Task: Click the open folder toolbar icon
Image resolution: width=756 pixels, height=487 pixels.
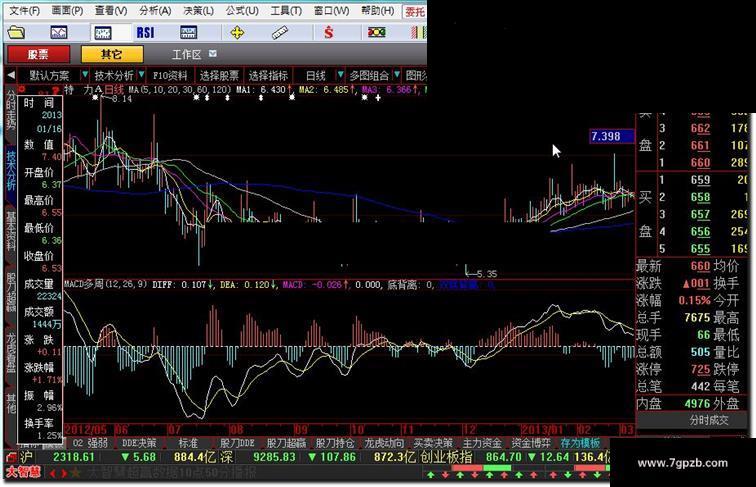Action: coord(16,33)
